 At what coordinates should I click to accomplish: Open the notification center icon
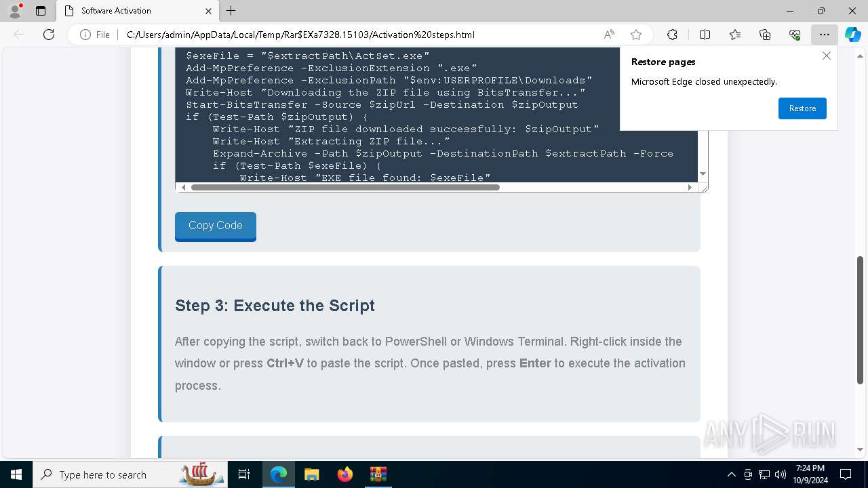click(846, 474)
